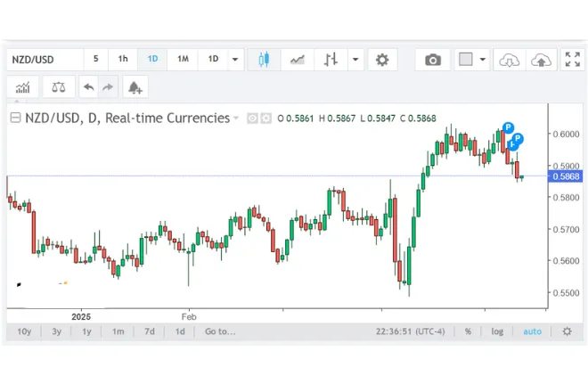The width and height of the screenshot is (588, 392).
Task: Switch to candlestick chart style
Action: click(264, 60)
